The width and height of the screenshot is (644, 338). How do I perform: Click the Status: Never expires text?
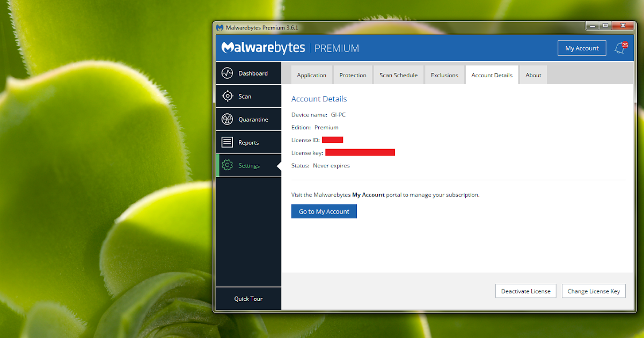pos(320,166)
